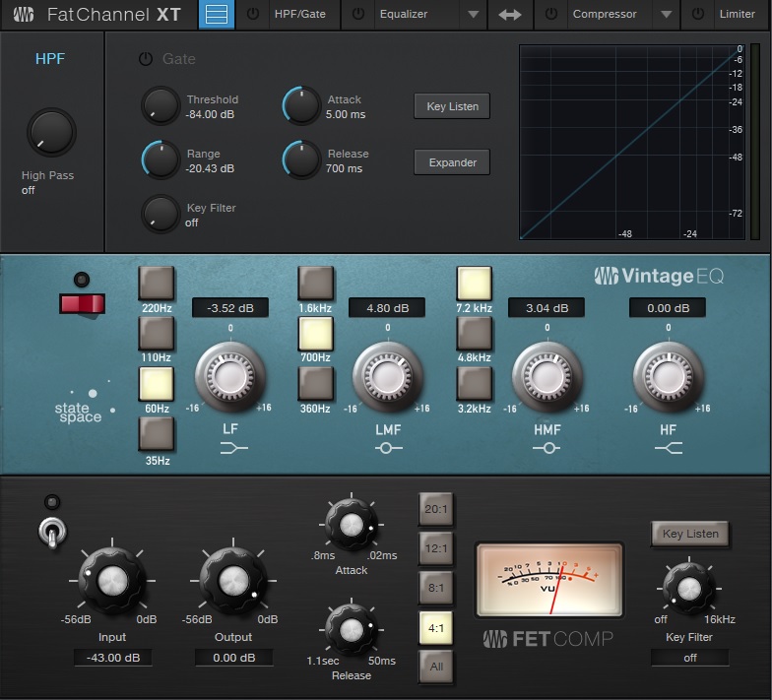Select 7.2 kHz HMF frequency button

pos(475,284)
